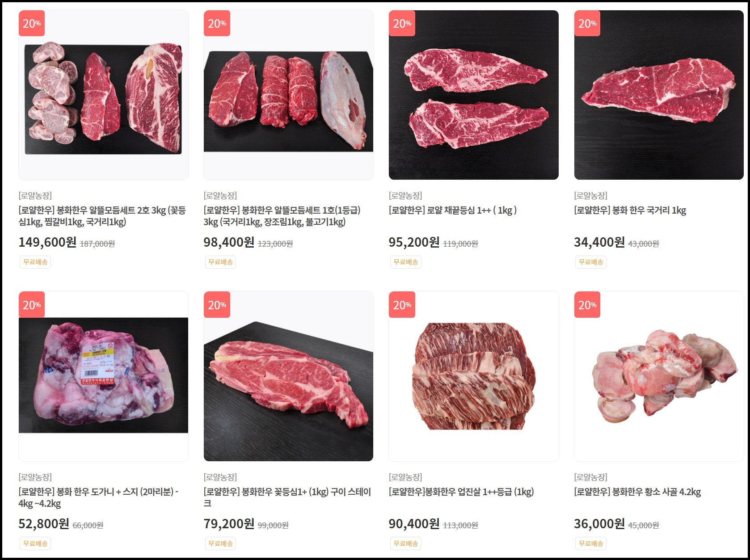Click the 20% badge on 채끝등심 item
Image resolution: width=750 pixels, height=560 pixels.
[402, 23]
